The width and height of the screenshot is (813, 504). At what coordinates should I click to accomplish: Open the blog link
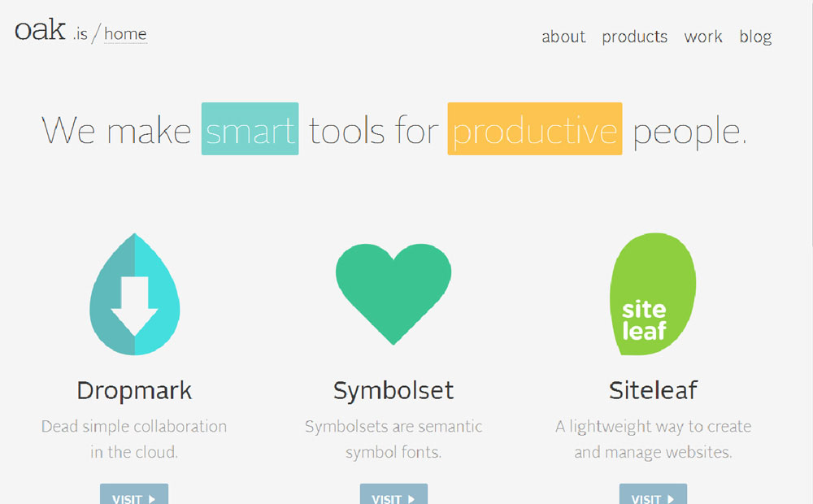(755, 37)
